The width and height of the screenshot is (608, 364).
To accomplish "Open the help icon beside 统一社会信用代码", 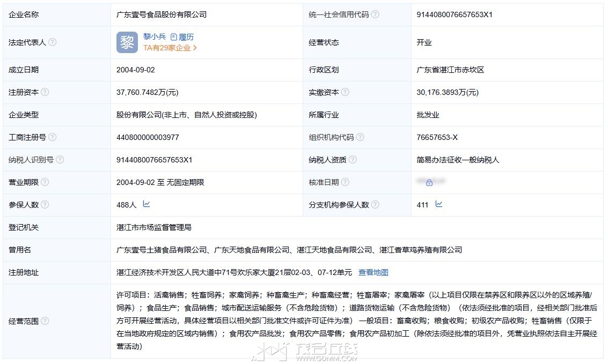I will coord(375,14).
